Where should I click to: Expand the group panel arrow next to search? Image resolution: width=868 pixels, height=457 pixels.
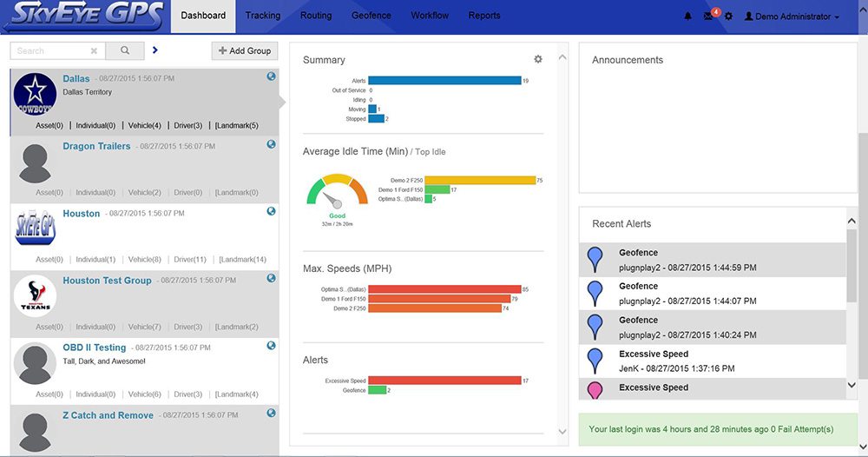(x=155, y=50)
